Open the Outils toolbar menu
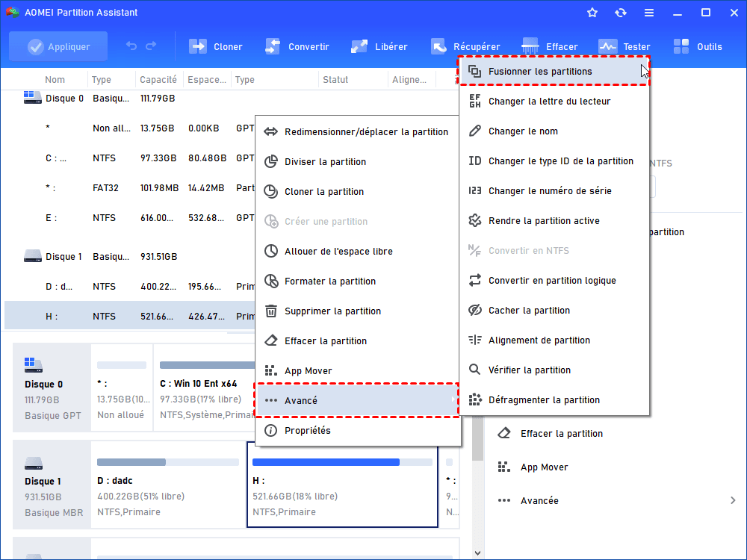747x560 pixels. 682,46
